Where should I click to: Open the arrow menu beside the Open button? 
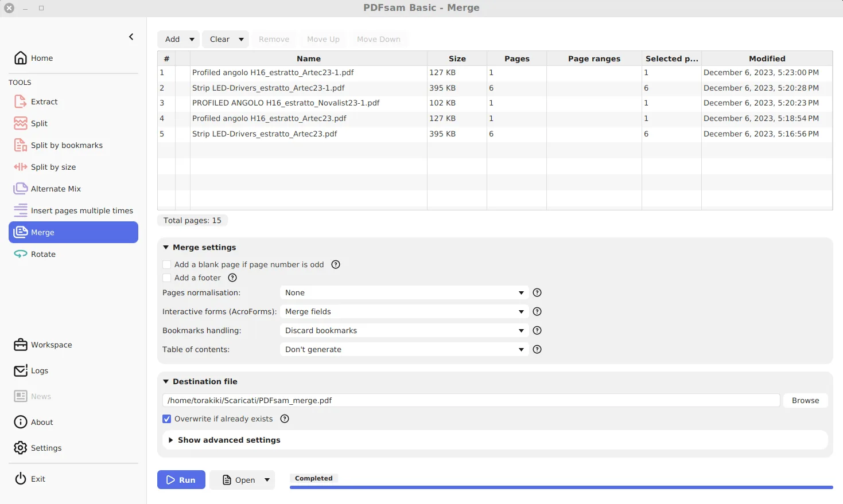point(267,480)
